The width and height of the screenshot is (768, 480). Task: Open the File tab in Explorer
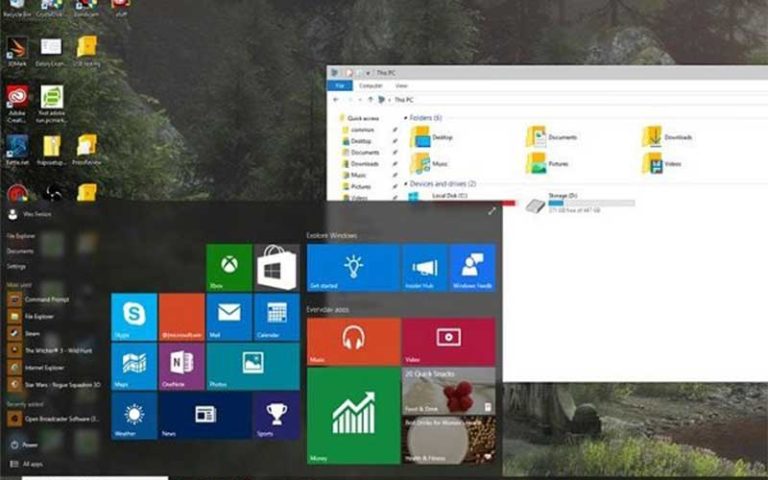[339, 86]
